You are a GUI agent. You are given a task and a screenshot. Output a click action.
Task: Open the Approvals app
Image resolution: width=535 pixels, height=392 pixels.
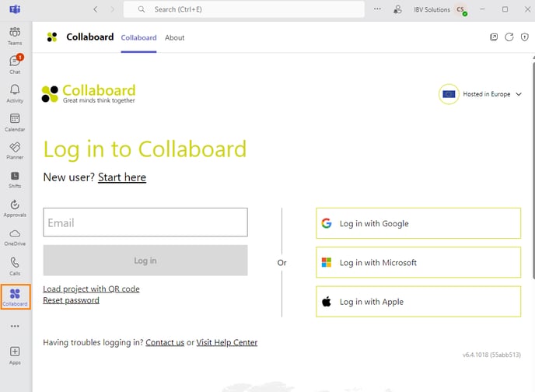pyautogui.click(x=15, y=208)
